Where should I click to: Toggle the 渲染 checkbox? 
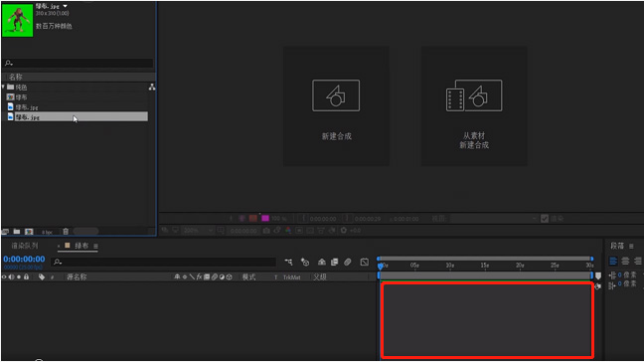click(545, 219)
